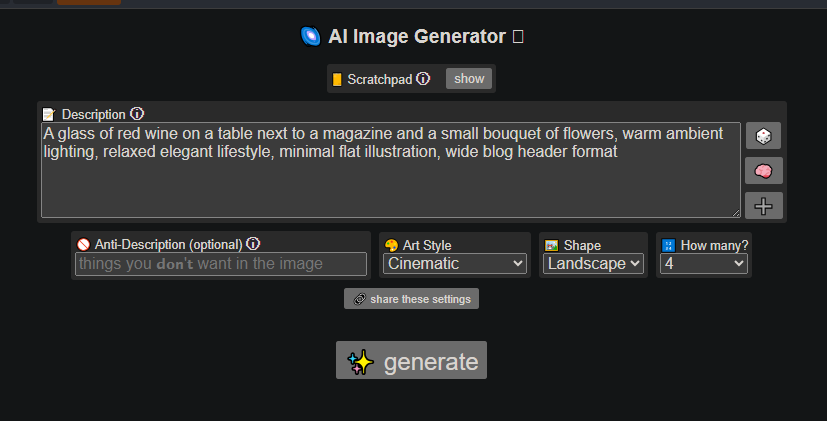Click the numbers icon beside How many
The width and height of the screenshot is (827, 421).
pos(669,245)
